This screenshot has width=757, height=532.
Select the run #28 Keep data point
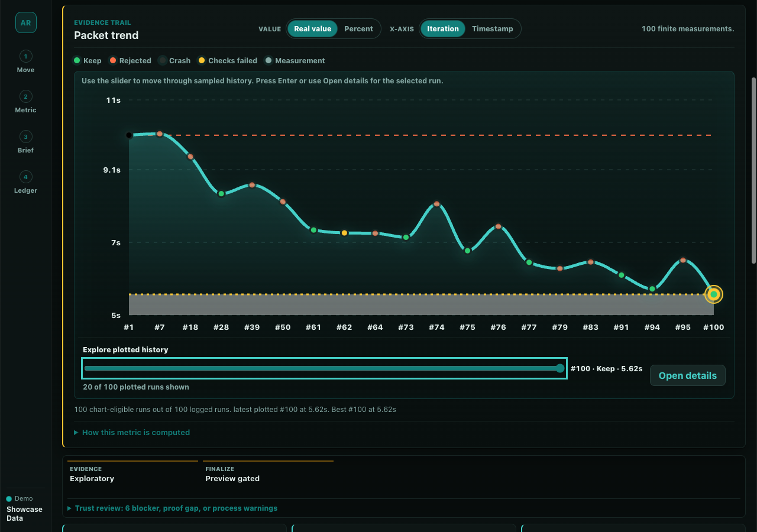pos(221,194)
